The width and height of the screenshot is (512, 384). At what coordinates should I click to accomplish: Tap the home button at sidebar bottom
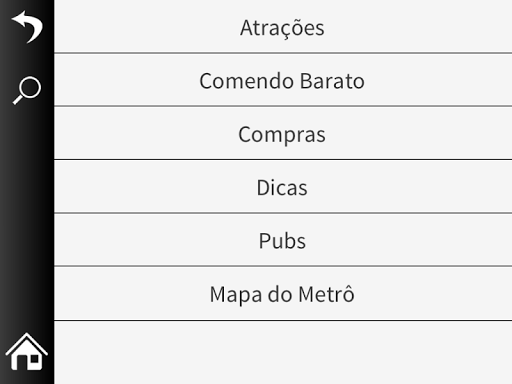pos(27,352)
